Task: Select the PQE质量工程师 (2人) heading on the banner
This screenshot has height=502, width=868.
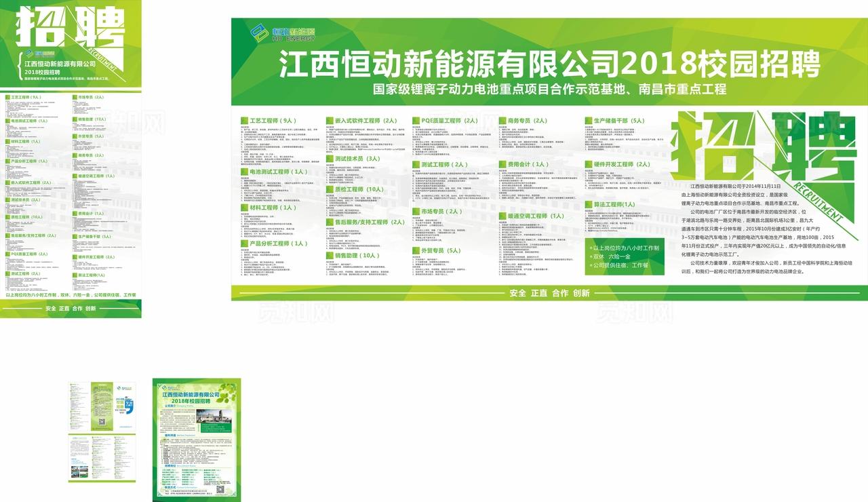Action: click(x=450, y=121)
